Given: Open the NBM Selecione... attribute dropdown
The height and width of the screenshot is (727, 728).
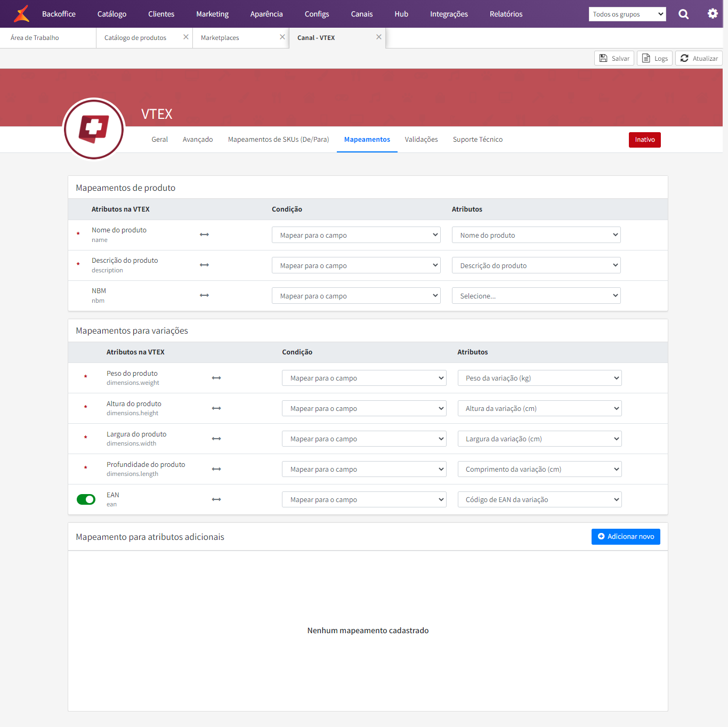Looking at the screenshot, I should [536, 296].
